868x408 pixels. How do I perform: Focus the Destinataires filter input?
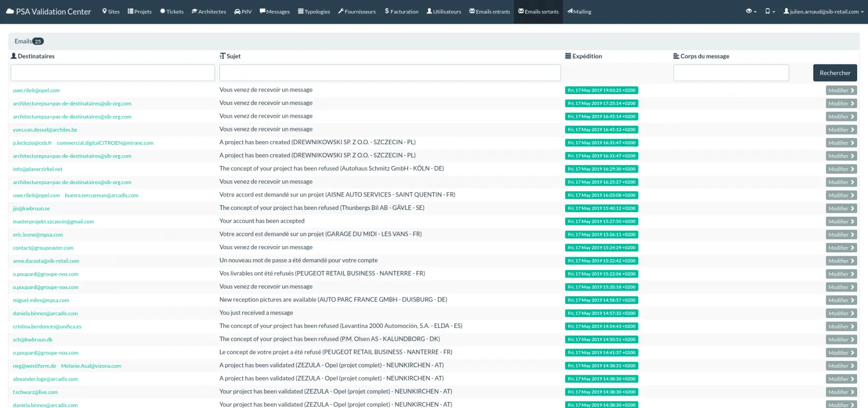tap(113, 73)
